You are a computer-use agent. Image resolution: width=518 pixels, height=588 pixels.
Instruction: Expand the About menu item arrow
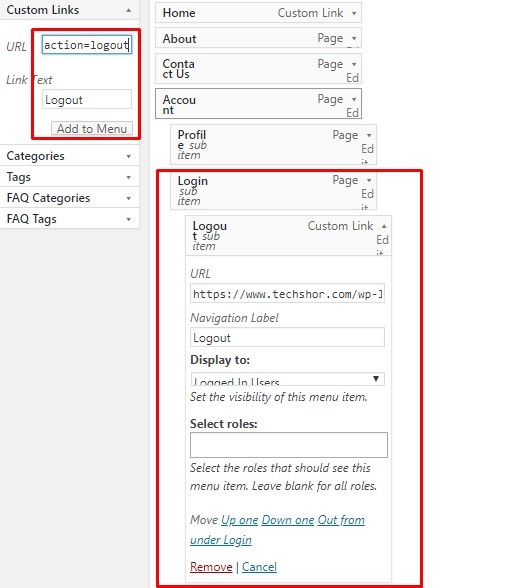point(354,38)
